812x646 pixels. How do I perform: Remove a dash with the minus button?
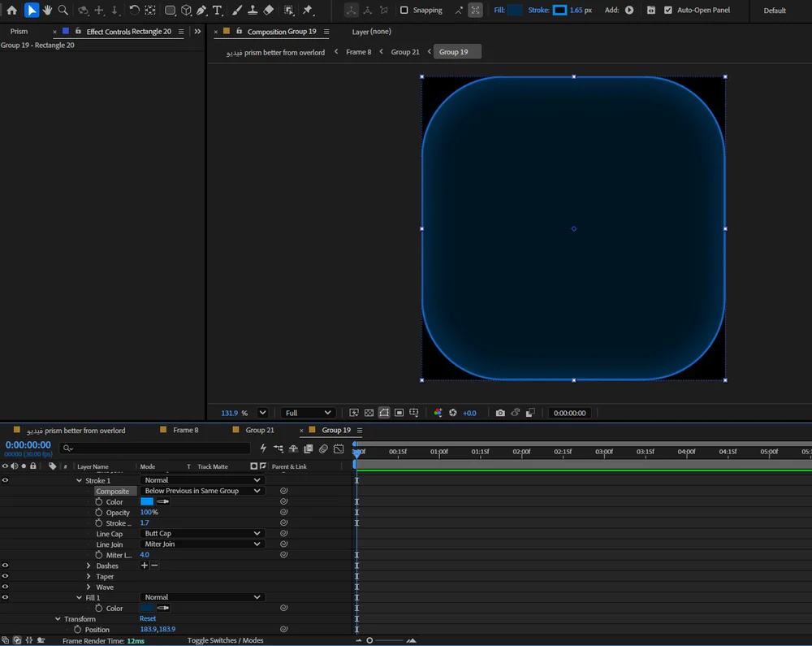(154, 566)
